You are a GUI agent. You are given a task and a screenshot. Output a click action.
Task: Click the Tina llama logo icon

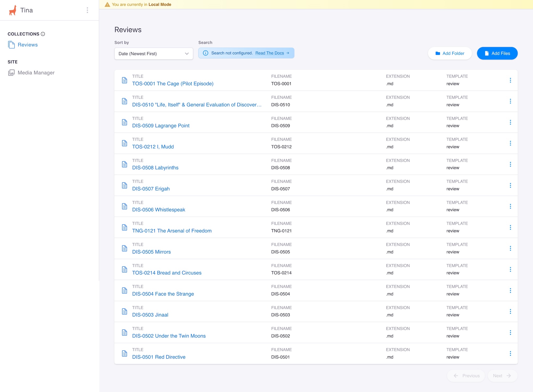[x=13, y=10]
